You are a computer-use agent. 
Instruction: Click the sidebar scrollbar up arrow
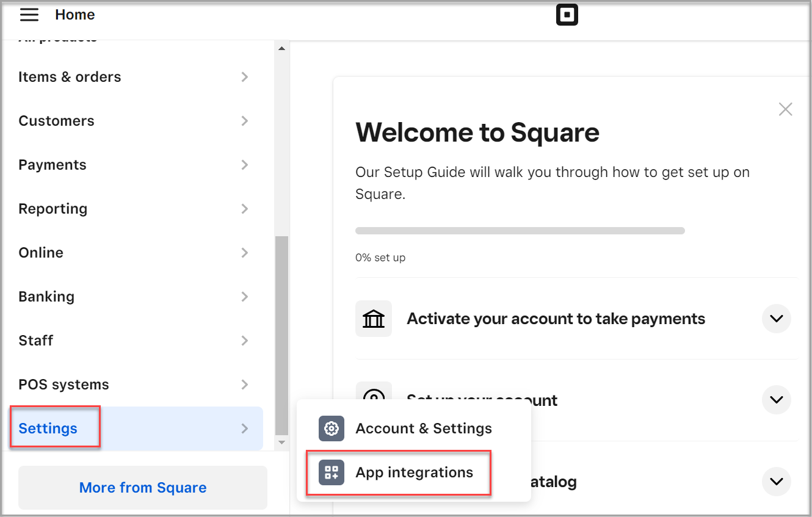(x=281, y=48)
